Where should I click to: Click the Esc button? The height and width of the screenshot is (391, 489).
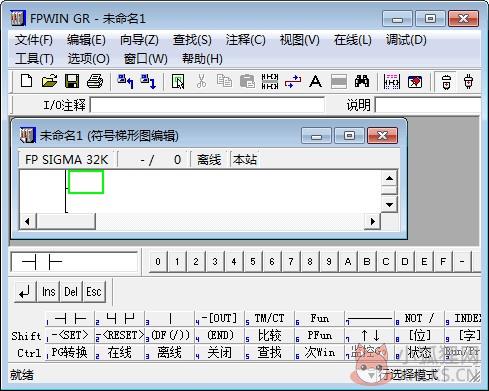click(x=94, y=292)
